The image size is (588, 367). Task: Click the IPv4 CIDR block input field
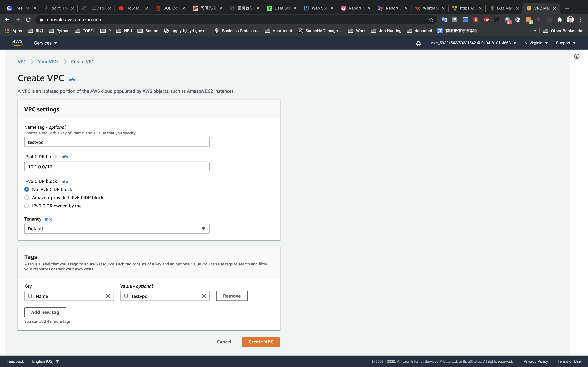[117, 166]
